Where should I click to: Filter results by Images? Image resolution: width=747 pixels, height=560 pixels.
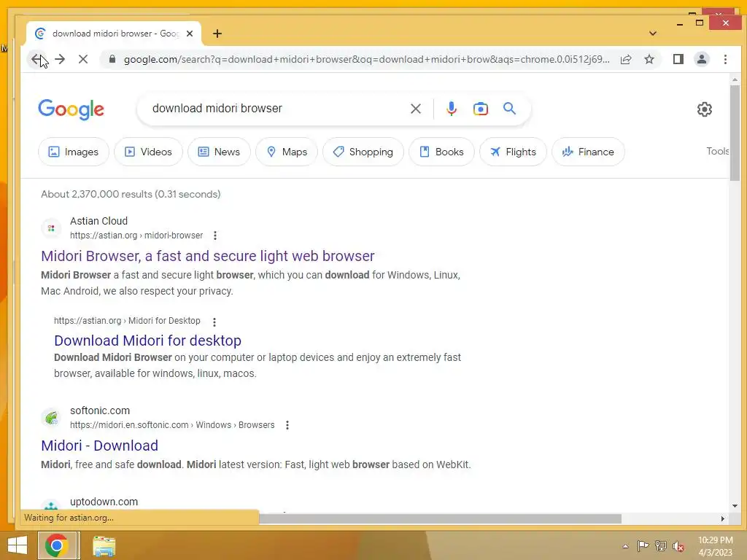tap(74, 152)
